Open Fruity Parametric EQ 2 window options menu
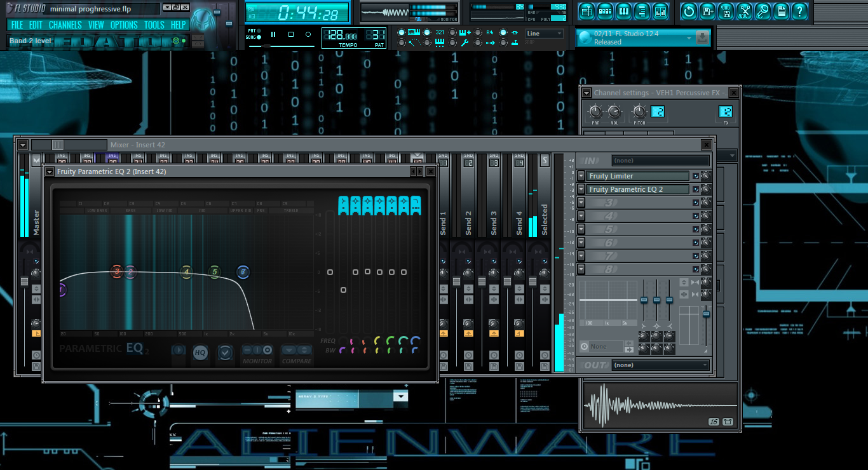 49,171
